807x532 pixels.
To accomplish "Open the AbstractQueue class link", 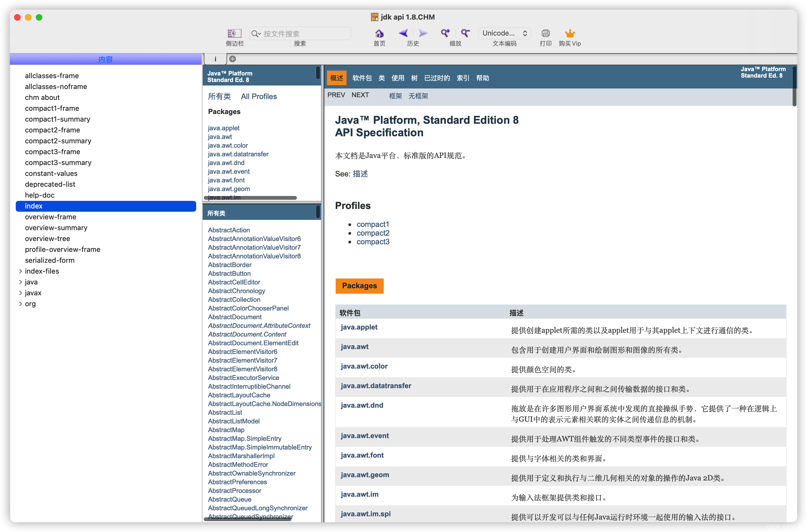I will (x=230, y=499).
